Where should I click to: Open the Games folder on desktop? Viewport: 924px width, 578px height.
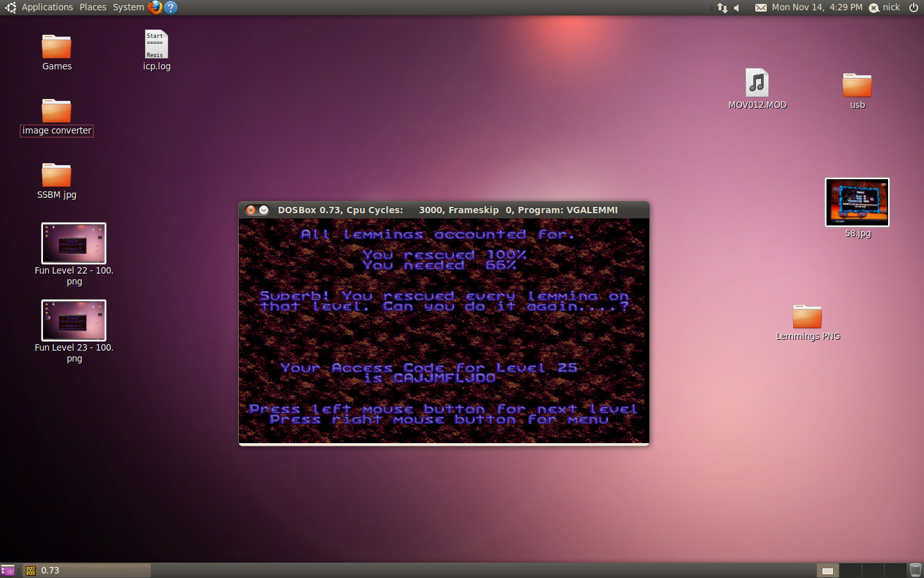pyautogui.click(x=56, y=48)
